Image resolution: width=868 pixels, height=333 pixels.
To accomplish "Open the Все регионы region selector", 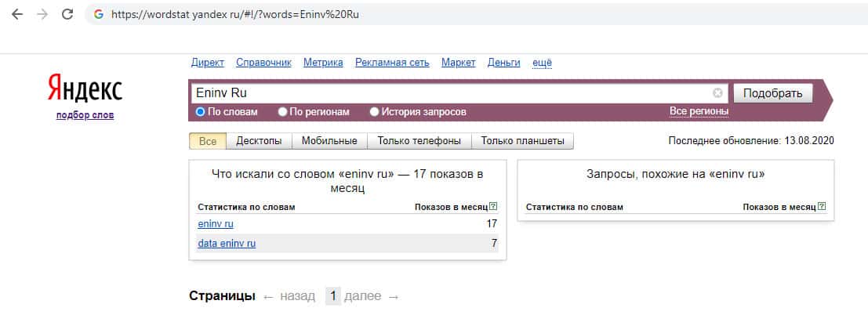I will [699, 111].
